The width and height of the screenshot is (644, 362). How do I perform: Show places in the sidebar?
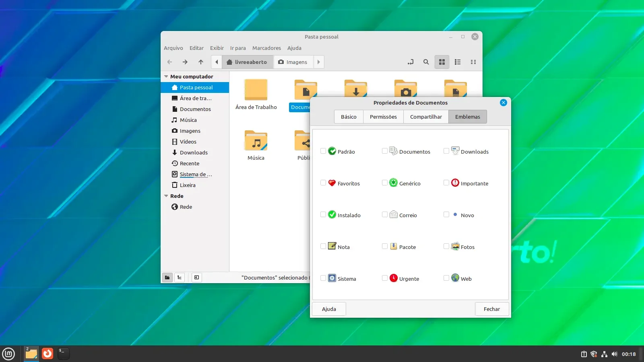(x=167, y=277)
